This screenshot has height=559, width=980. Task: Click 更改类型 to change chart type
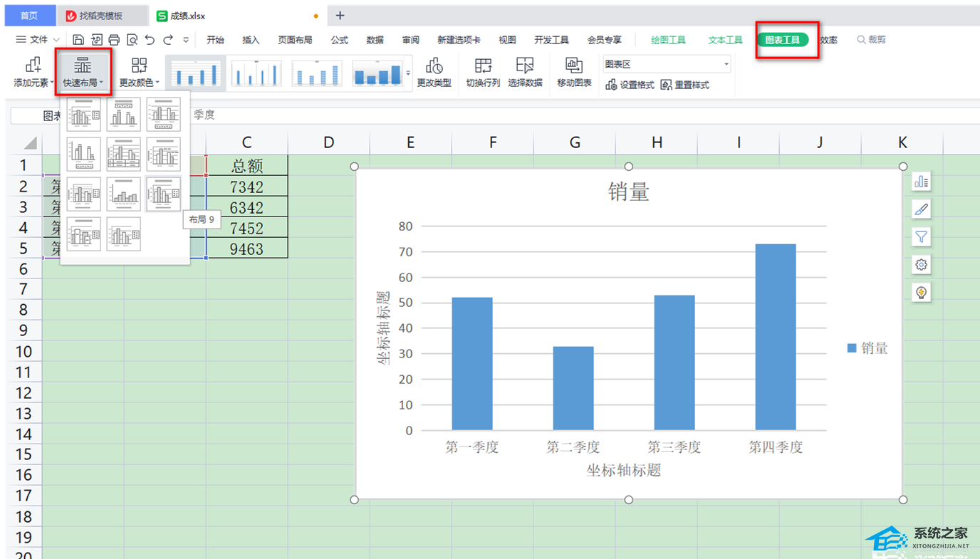(x=434, y=73)
